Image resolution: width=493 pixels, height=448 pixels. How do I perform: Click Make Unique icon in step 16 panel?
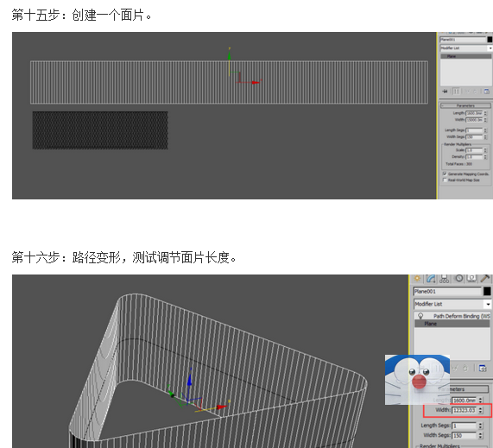click(454, 368)
